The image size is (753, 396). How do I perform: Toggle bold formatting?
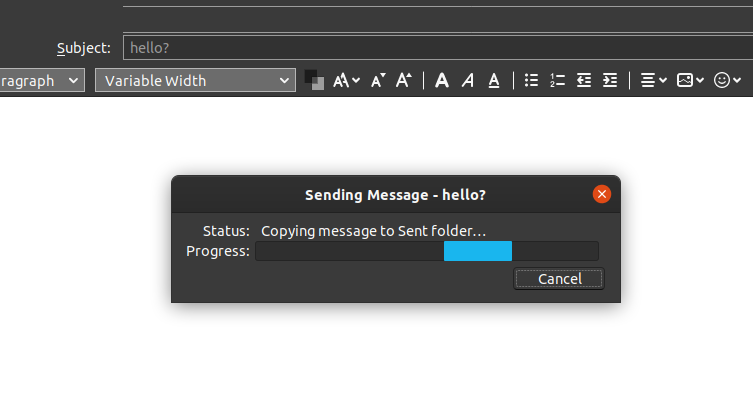(x=442, y=80)
